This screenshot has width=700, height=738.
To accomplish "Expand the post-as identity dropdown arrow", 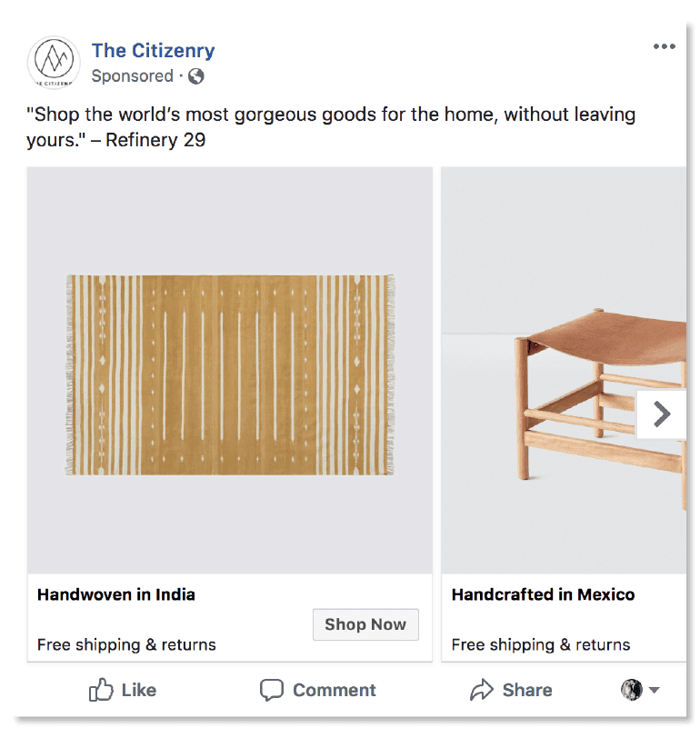I will [x=654, y=691].
